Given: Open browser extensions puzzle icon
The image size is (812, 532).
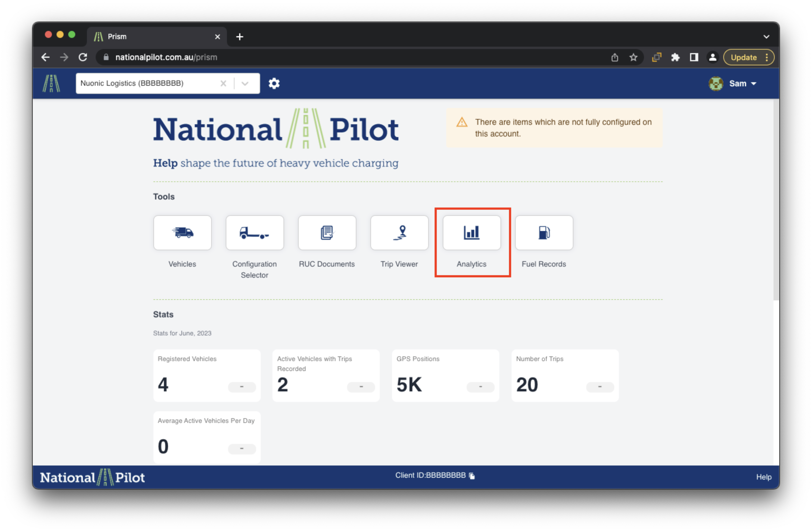Looking at the screenshot, I should tap(675, 57).
